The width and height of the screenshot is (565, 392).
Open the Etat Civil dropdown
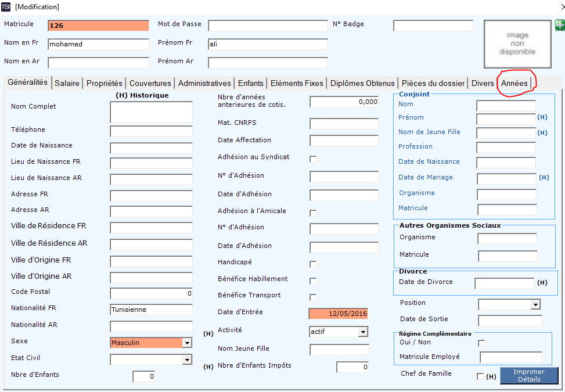click(187, 359)
